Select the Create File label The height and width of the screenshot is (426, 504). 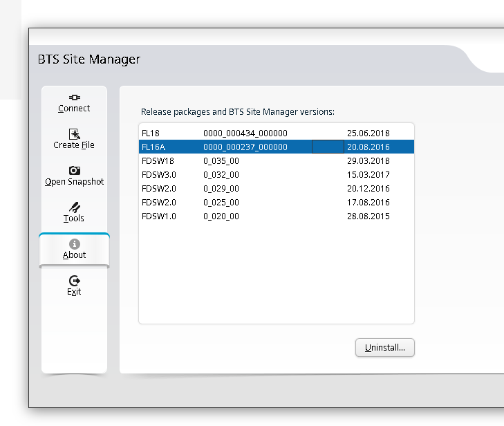pos(74,145)
